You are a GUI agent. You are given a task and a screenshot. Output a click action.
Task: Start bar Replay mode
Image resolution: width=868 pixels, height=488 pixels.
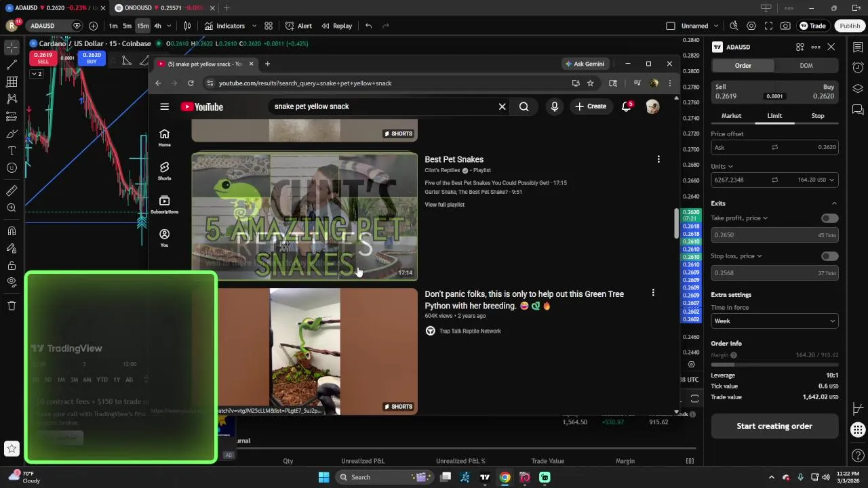pyautogui.click(x=337, y=26)
